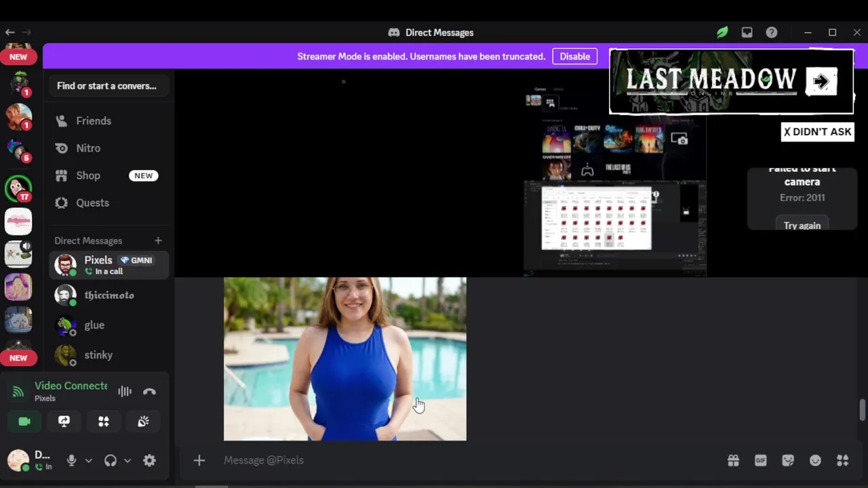Screen dimensions: 868x488
Task: Open the soundboard button
Action: (x=143, y=422)
